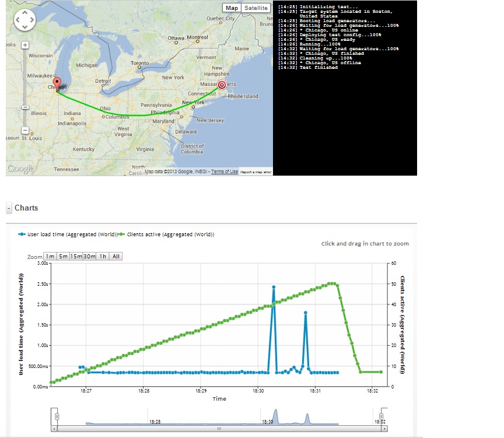Switch map to Map view
The width and height of the screenshot is (504, 438).
232,8
